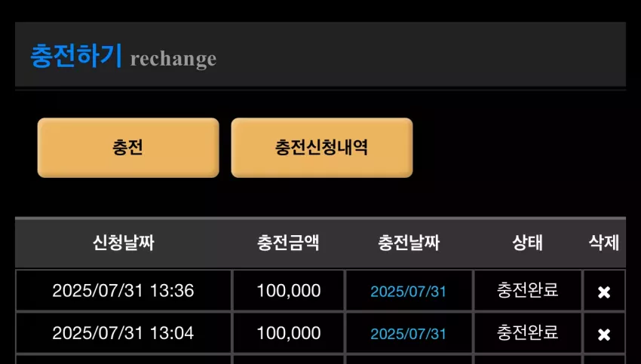The image size is (641, 364).
Task: Select the 삭제 column header
Action: tap(604, 243)
